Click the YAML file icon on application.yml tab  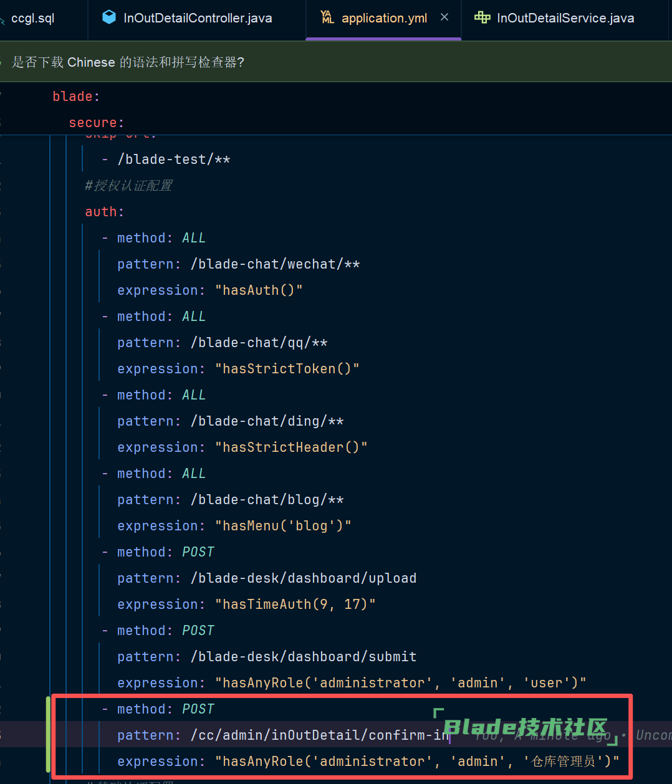coord(327,17)
